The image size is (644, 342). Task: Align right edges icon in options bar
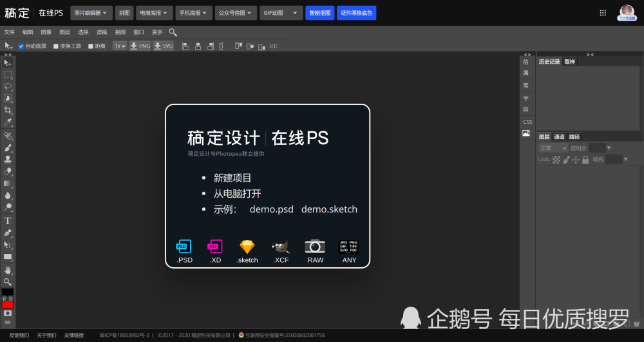pos(210,46)
